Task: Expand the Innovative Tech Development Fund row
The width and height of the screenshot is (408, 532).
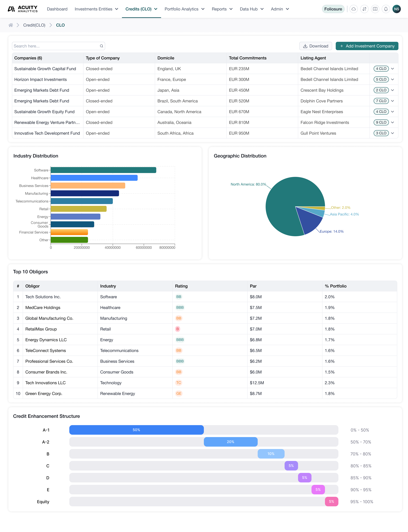Action: click(x=392, y=133)
